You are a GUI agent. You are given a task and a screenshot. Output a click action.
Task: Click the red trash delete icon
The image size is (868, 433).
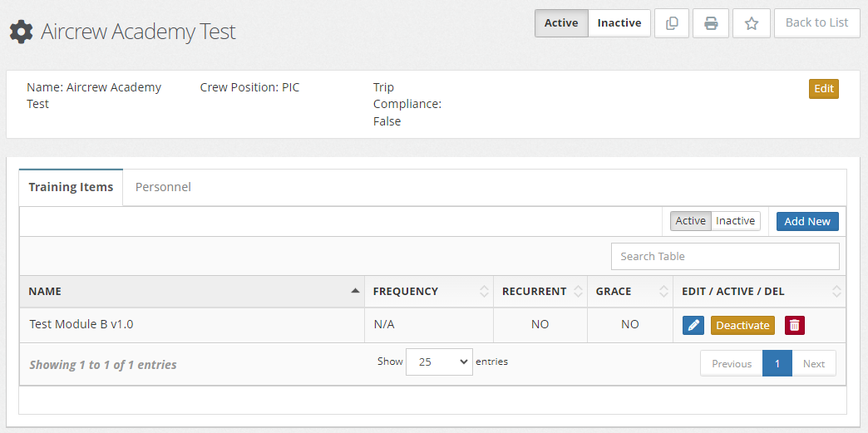794,326
